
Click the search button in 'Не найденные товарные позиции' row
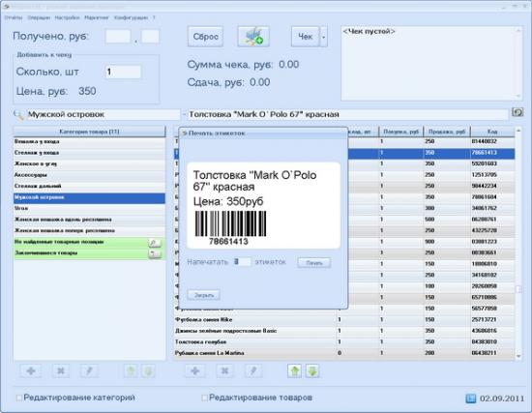(155, 243)
